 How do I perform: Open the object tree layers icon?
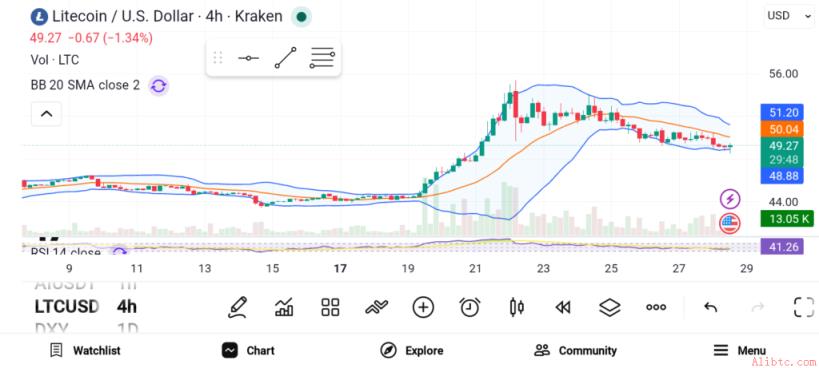point(610,307)
